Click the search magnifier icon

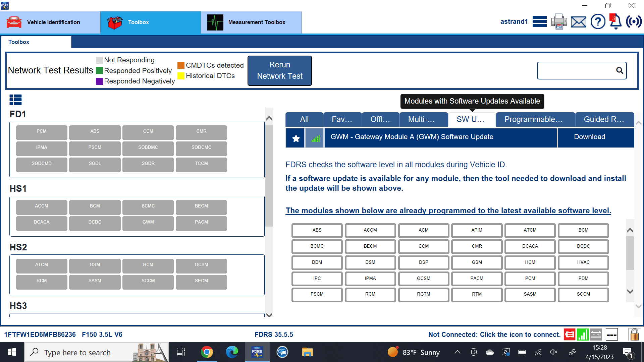(620, 70)
